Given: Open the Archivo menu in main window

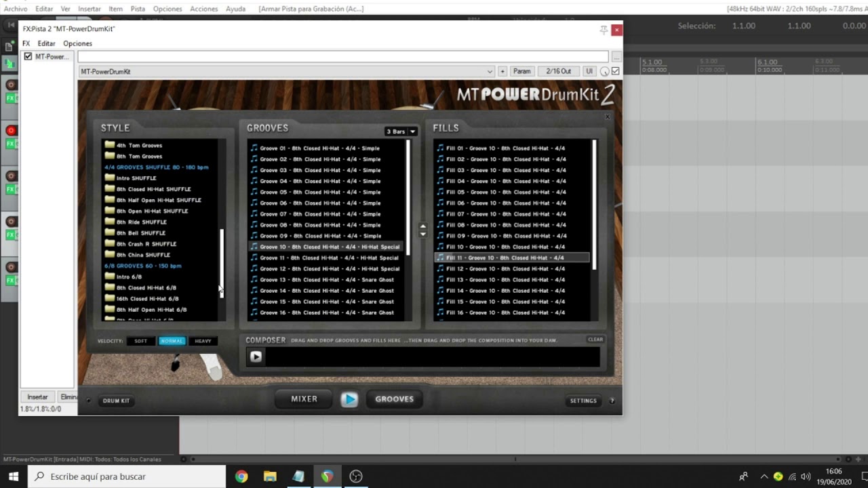Looking at the screenshot, I should (x=16, y=9).
